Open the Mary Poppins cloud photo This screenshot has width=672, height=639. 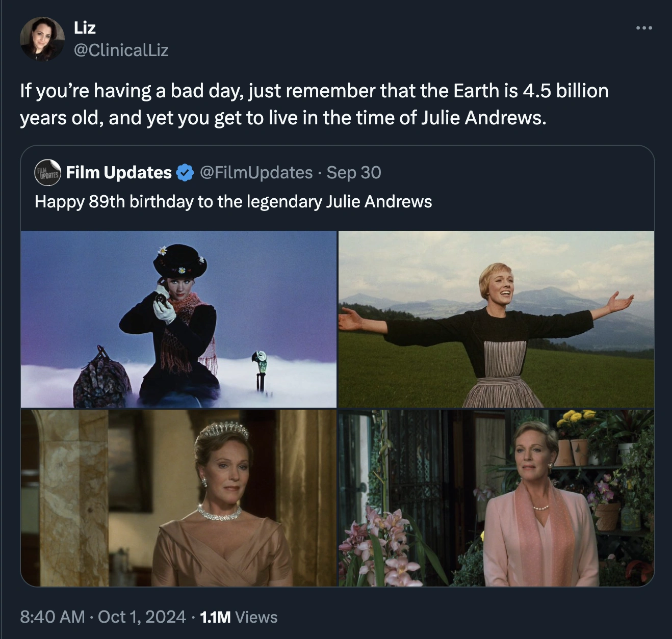[x=178, y=319]
